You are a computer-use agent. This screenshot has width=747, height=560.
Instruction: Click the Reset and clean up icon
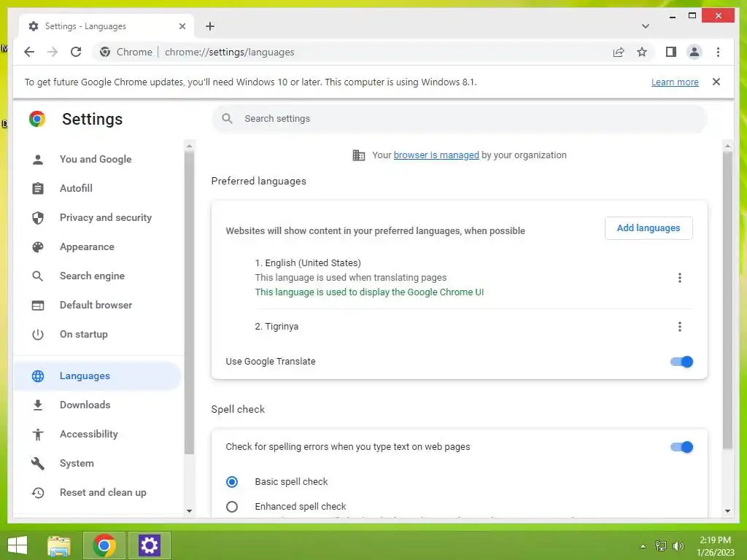(x=38, y=493)
